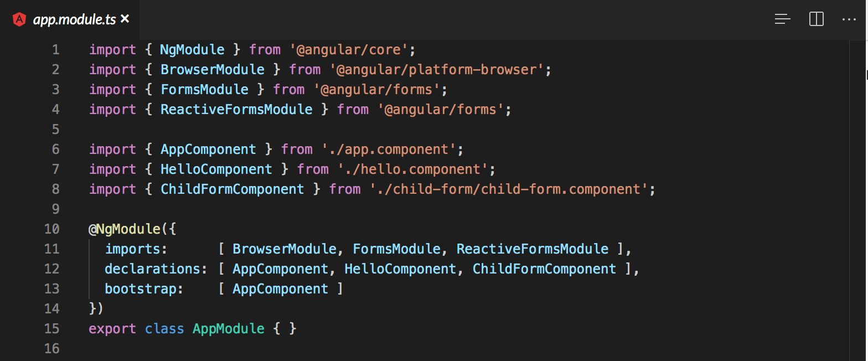Click the Angular logo on the file tab

click(x=20, y=18)
